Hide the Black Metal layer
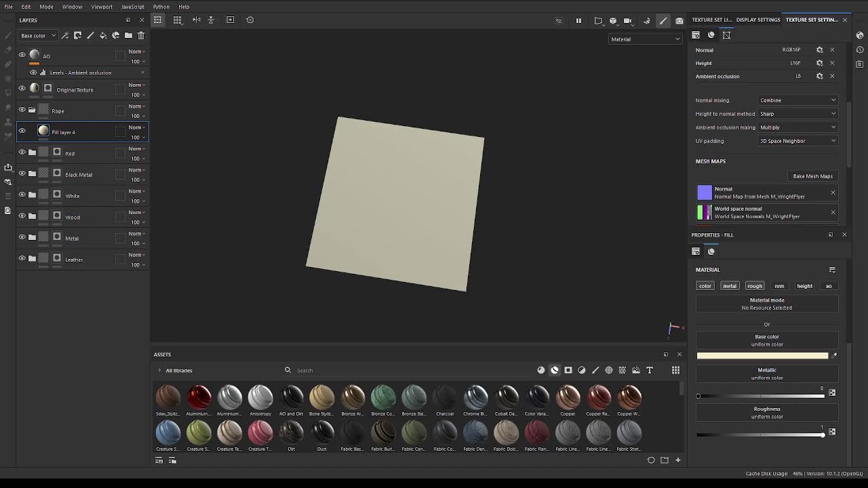The height and width of the screenshot is (488, 868). click(x=22, y=174)
